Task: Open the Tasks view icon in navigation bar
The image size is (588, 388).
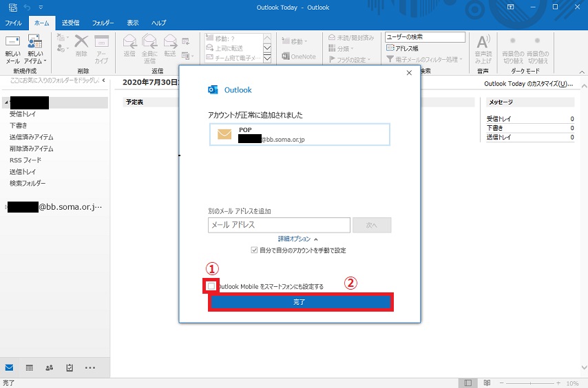Action: pos(70,368)
